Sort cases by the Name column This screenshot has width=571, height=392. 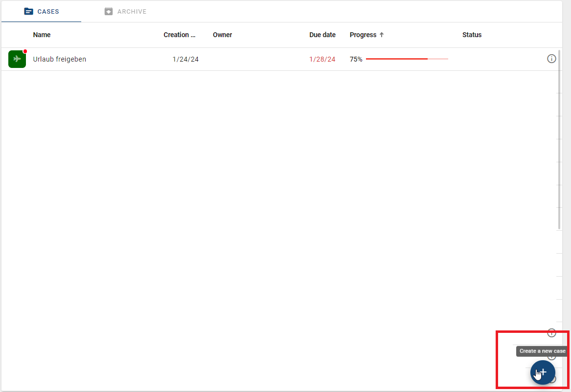point(42,35)
